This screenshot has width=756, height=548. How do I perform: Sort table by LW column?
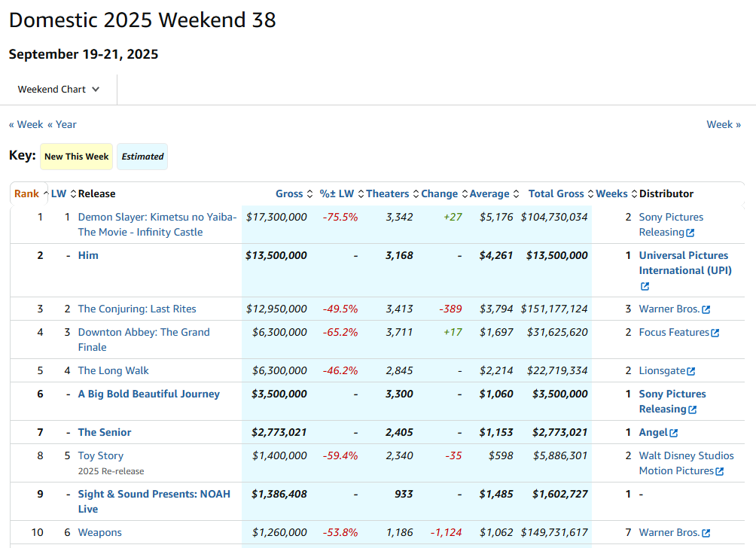click(x=64, y=193)
